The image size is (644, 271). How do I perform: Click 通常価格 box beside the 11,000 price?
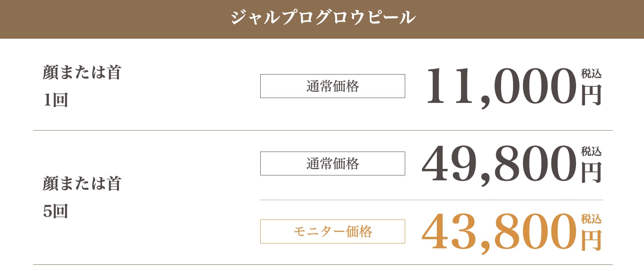click(x=332, y=86)
